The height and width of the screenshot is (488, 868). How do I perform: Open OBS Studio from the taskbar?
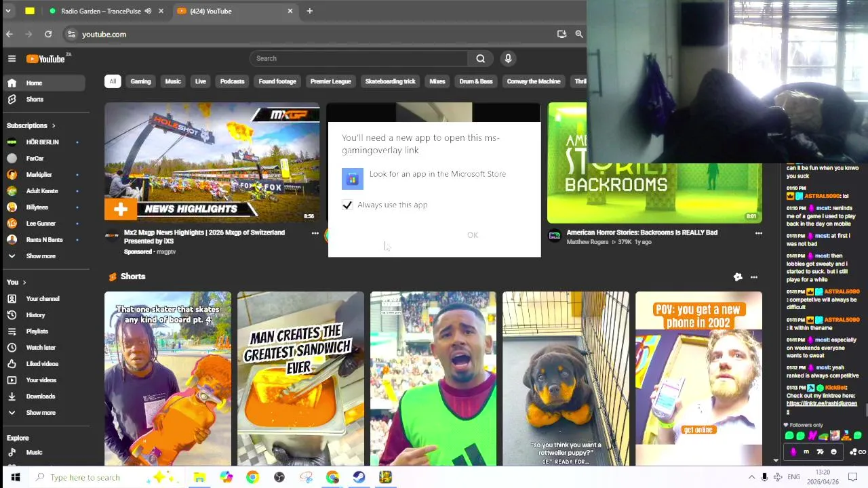[x=279, y=477]
